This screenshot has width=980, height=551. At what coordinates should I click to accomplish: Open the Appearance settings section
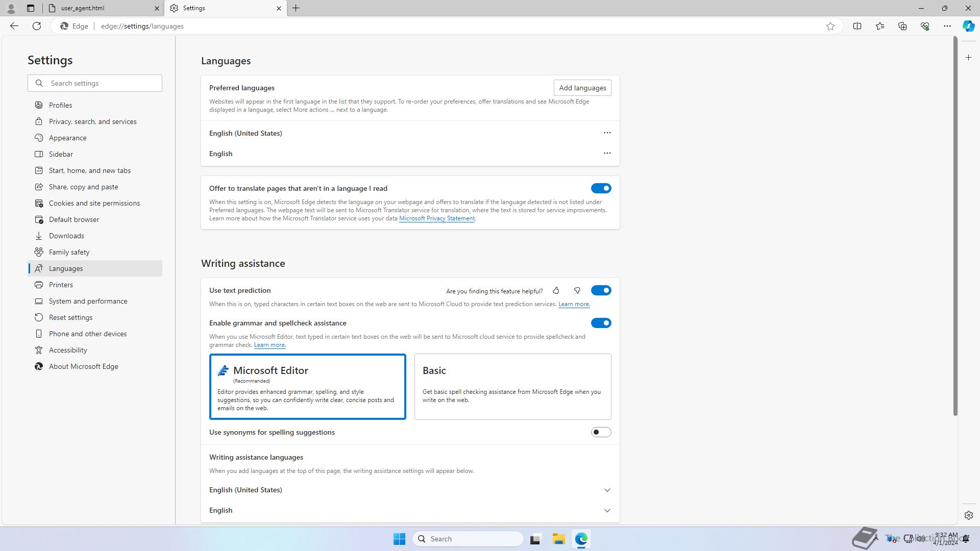click(68, 138)
